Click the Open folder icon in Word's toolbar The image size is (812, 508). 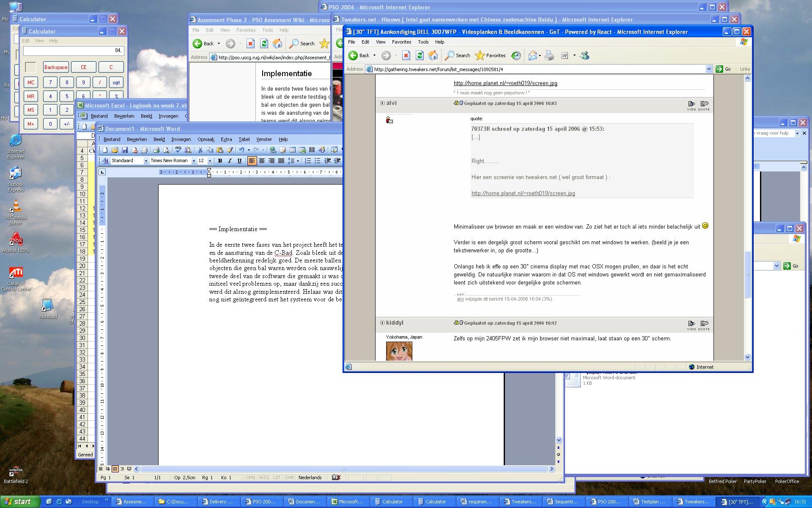[x=115, y=150]
